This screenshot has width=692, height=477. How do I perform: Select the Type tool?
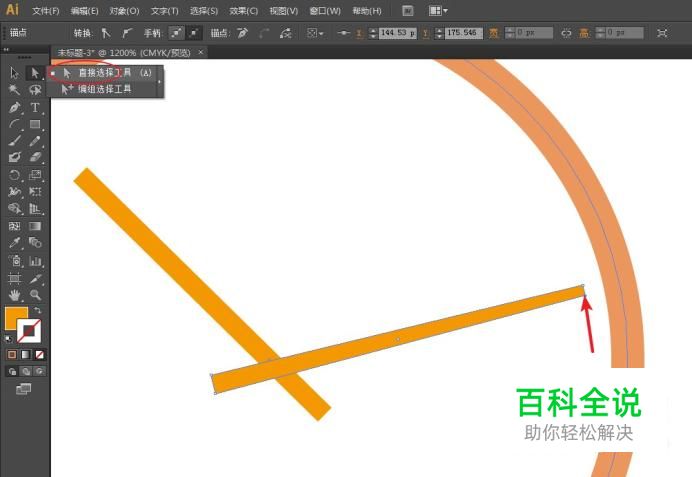coord(35,107)
